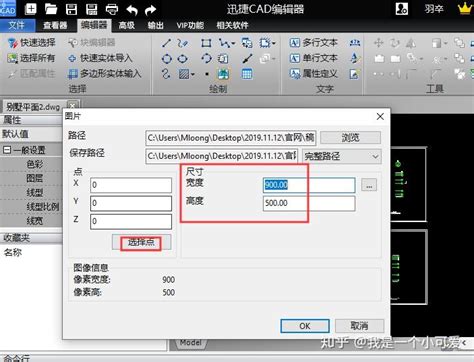Open the VIP功能 tab

(190, 25)
